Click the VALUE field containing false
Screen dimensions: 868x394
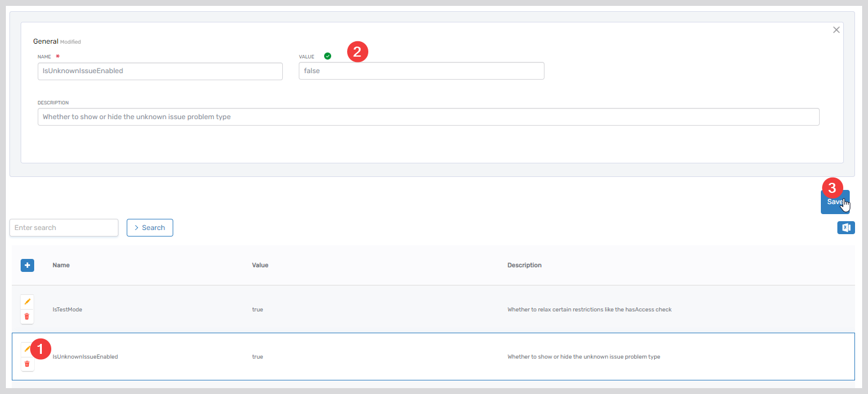pyautogui.click(x=421, y=71)
